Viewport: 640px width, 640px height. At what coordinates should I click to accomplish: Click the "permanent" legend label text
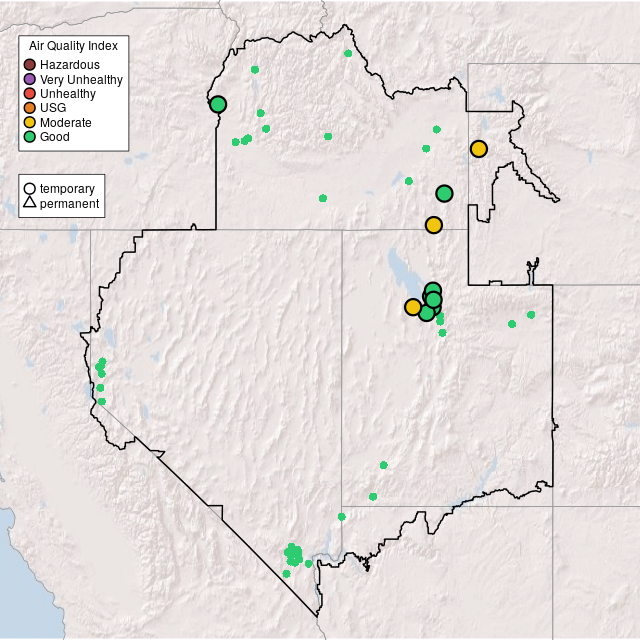coord(69,204)
